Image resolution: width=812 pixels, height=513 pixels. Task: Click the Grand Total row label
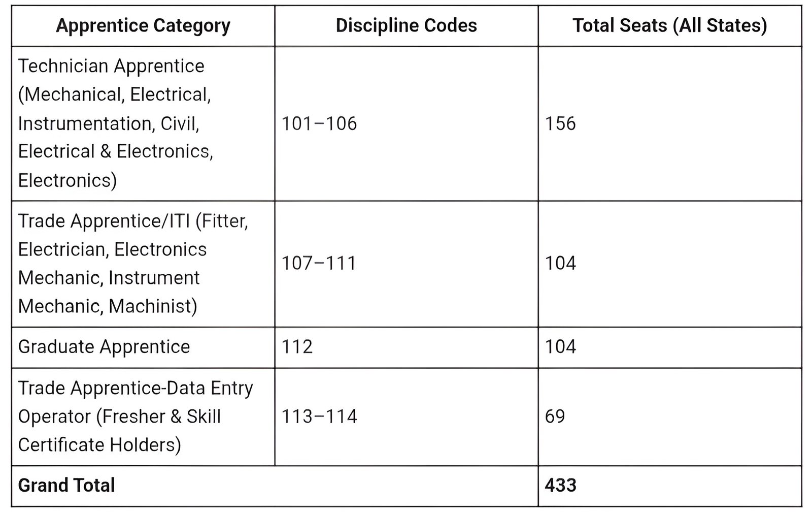[66, 485]
